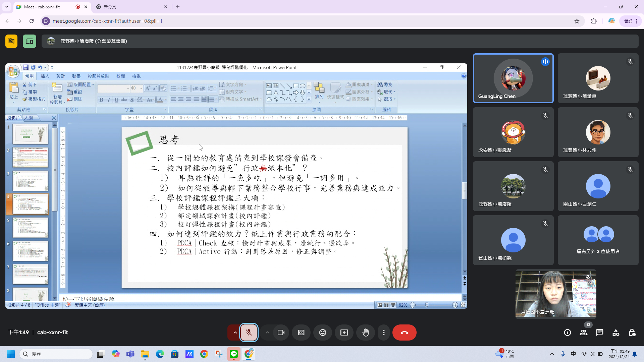Open meeting details info icon
This screenshot has height=362, width=644.
coord(568,333)
